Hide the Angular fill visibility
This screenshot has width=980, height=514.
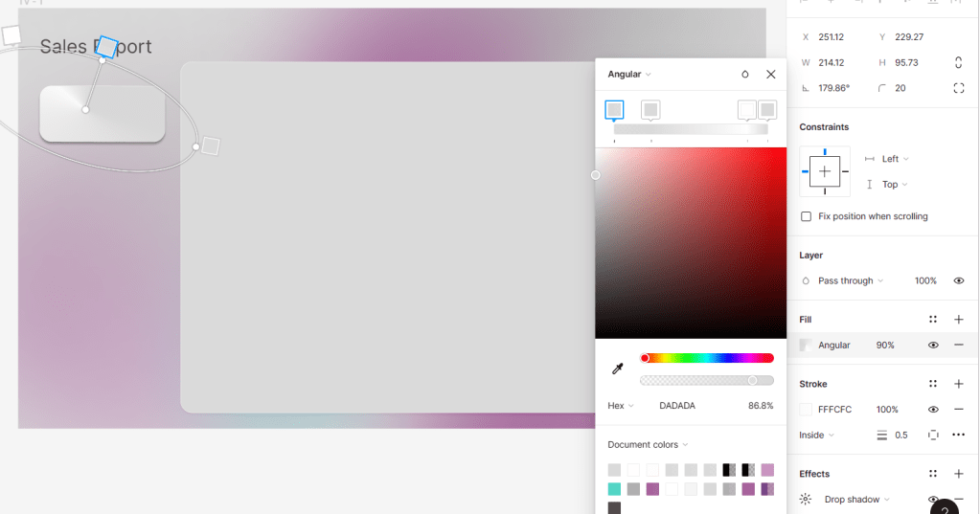(932, 345)
